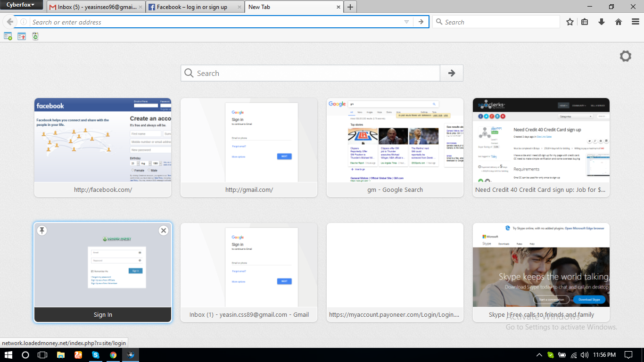Submit the new tab page search arrow
644x362 pixels.
[x=451, y=73]
